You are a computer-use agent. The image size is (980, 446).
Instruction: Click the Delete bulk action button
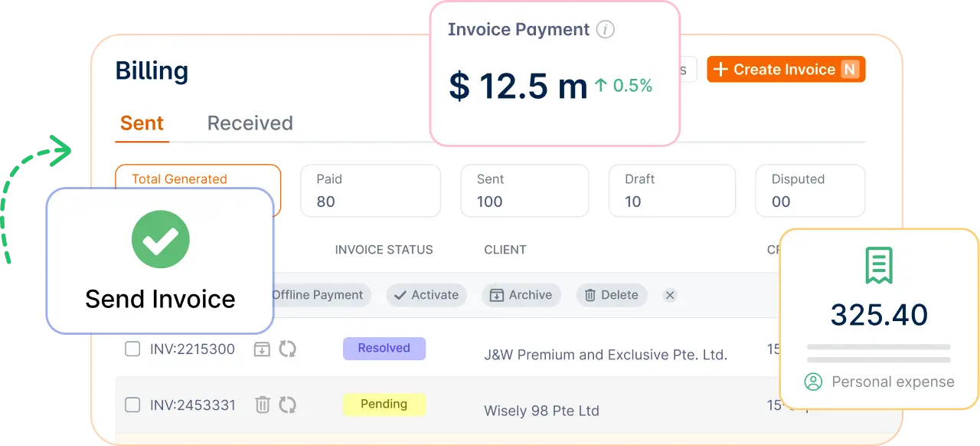pyautogui.click(x=612, y=295)
